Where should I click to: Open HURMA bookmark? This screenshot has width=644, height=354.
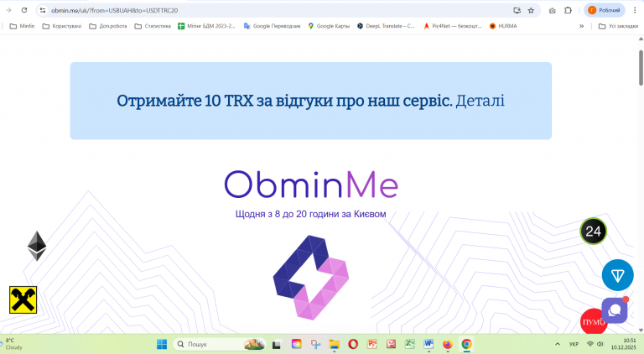(x=503, y=26)
